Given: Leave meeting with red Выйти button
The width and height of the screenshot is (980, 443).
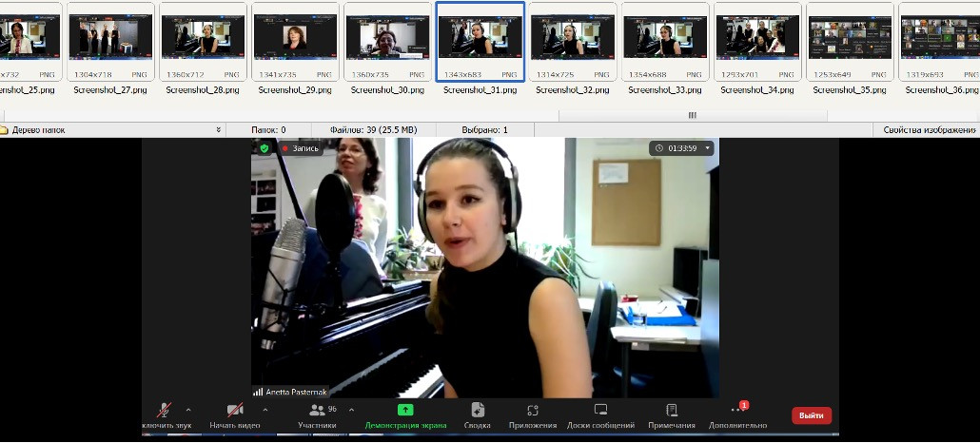Looking at the screenshot, I should pyautogui.click(x=812, y=415).
